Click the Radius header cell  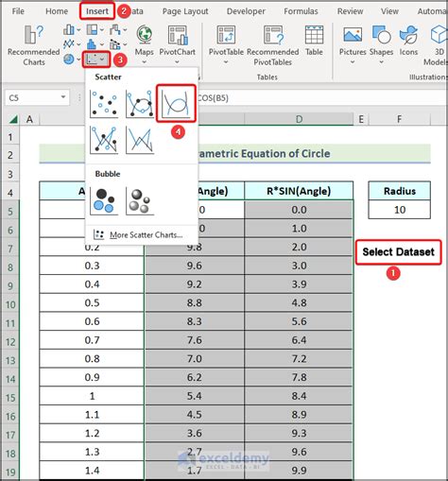coord(400,191)
